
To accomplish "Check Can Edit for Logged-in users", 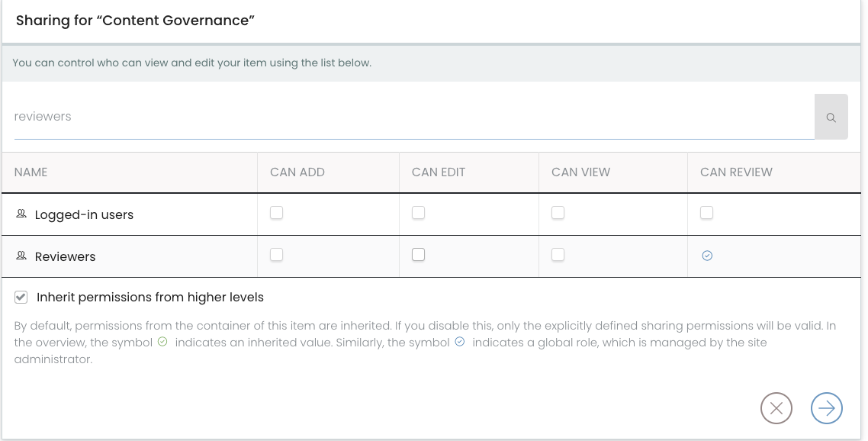I will tap(419, 213).
